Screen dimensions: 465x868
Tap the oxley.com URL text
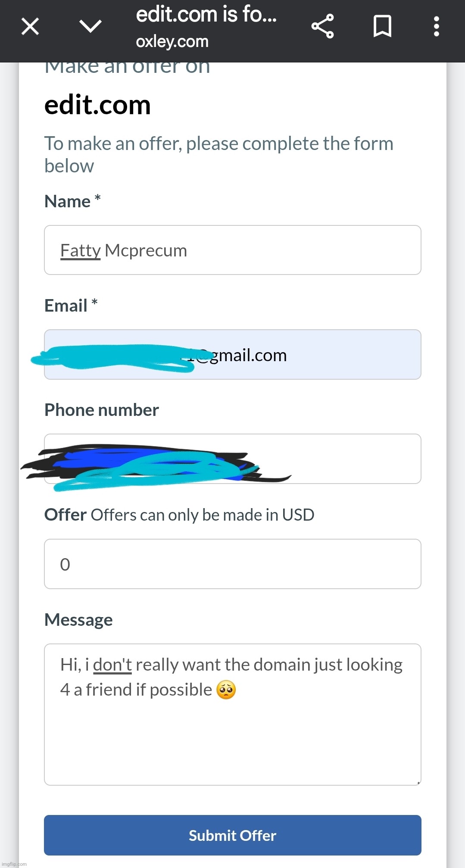click(172, 42)
